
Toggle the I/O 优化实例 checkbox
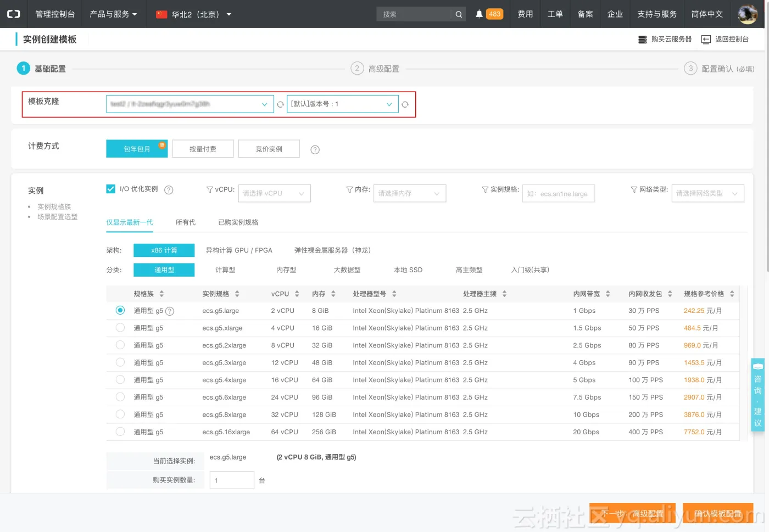pyautogui.click(x=110, y=189)
